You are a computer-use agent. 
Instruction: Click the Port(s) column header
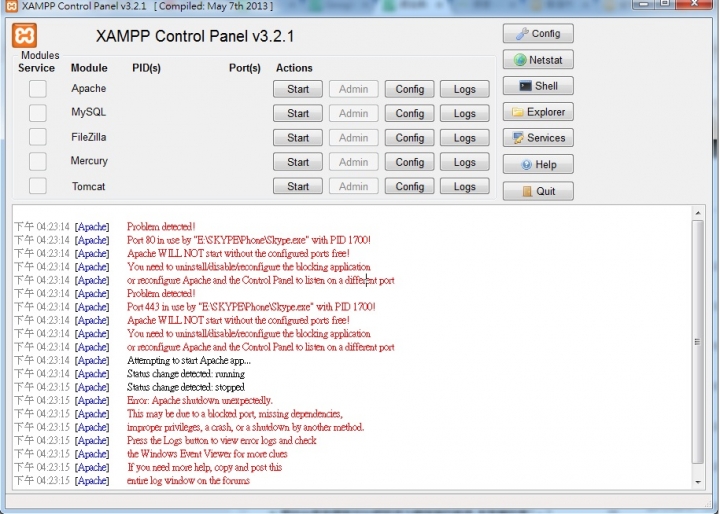tap(245, 68)
